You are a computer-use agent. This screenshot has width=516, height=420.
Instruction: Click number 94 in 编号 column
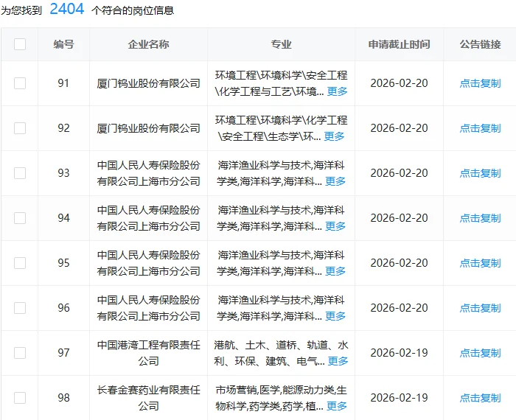63,218
